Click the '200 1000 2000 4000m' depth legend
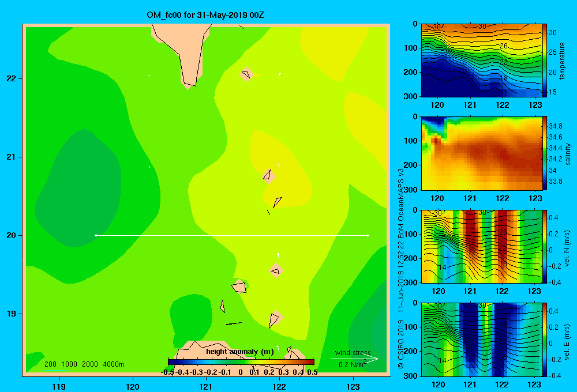The width and height of the screenshot is (577, 392). coord(84,364)
